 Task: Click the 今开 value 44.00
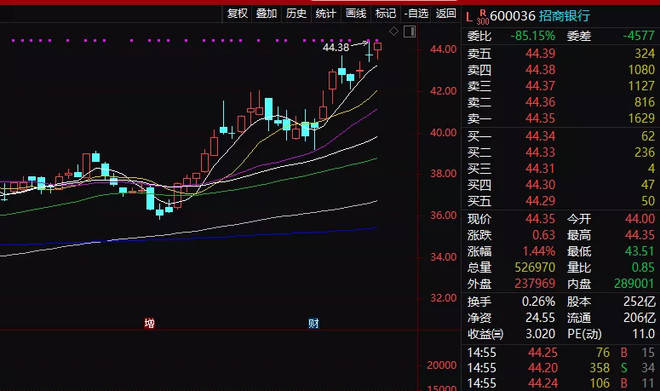pyautogui.click(x=640, y=219)
